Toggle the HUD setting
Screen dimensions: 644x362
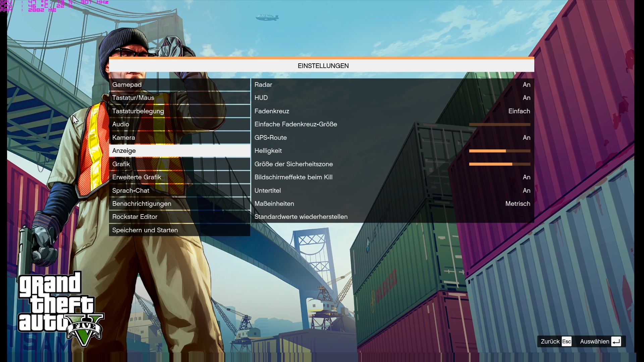point(526,98)
